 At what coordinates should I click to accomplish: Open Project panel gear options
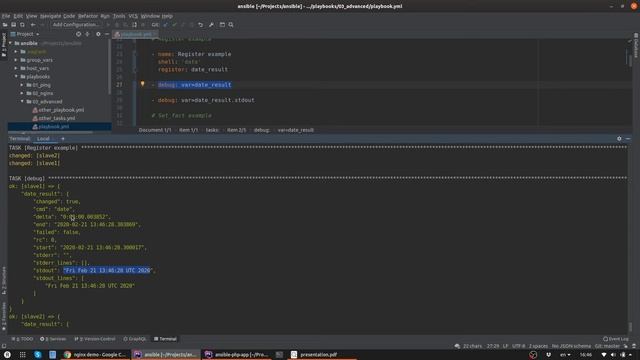pyautogui.click(x=98, y=34)
